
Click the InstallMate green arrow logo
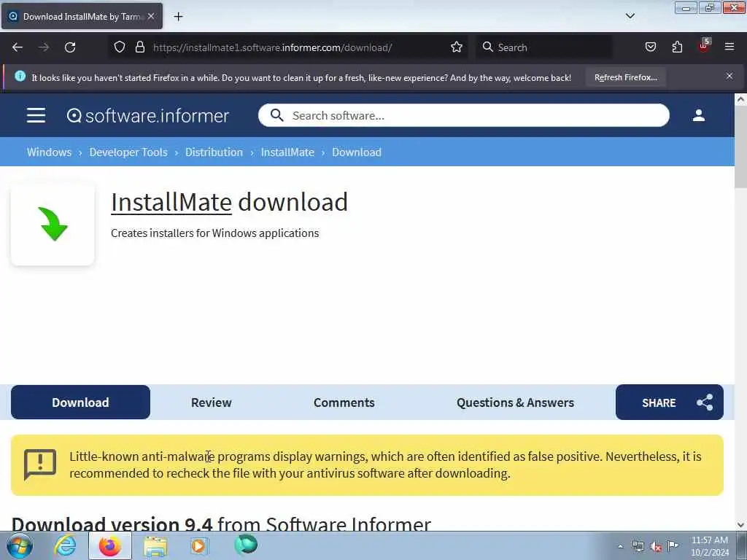53,225
